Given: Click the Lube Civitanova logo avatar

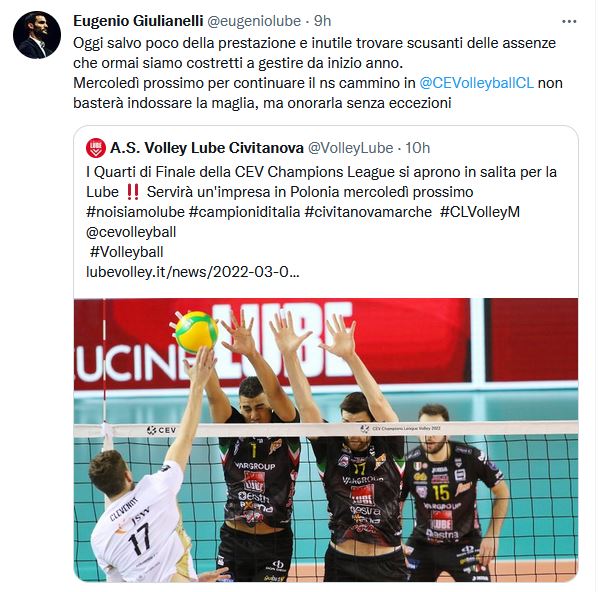Looking at the screenshot, I should (96, 148).
